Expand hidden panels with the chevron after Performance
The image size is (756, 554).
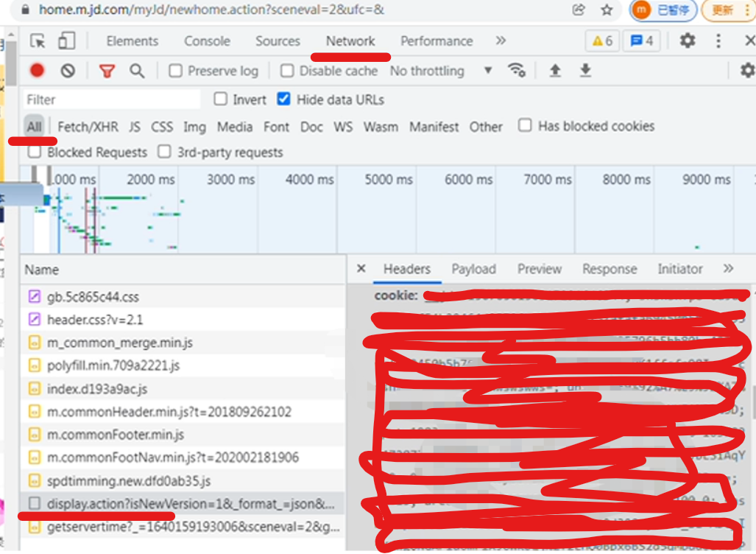tap(500, 41)
